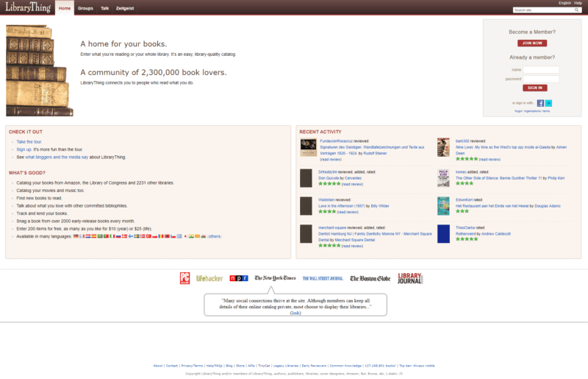Select the Welsh flag language
Screen dimensions: 588x379
click(204, 236)
